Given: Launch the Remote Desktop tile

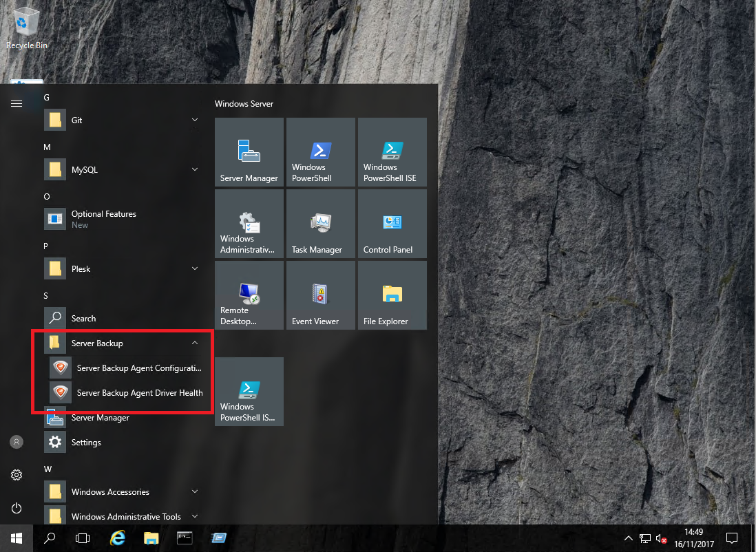Looking at the screenshot, I should 249,295.
